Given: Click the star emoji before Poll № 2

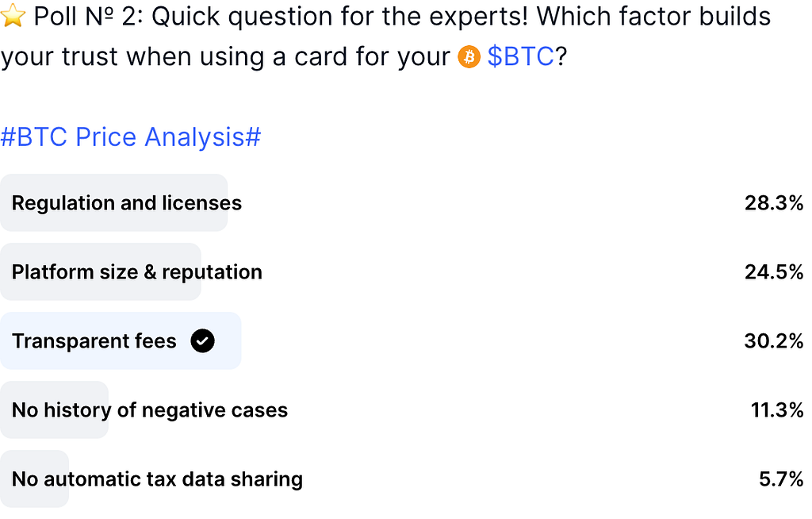Looking at the screenshot, I should 13,16.
